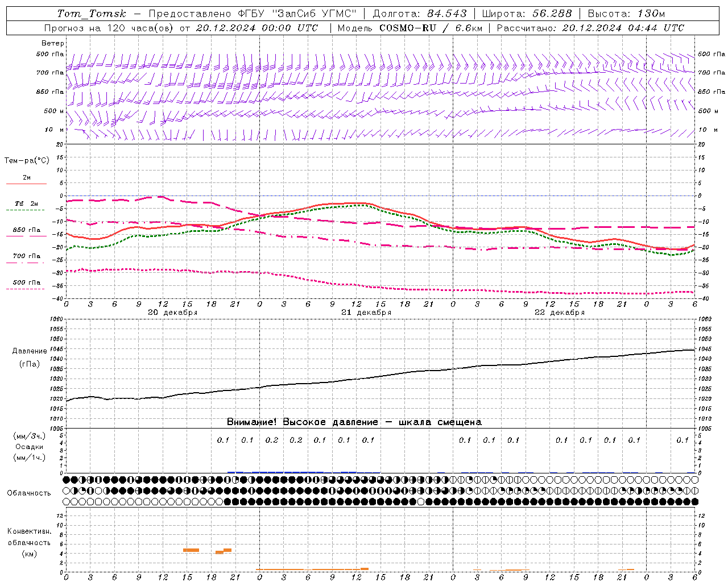Click the 'Конвективн.' convective cloud label
The width and height of the screenshot is (728, 582).
coord(29,531)
